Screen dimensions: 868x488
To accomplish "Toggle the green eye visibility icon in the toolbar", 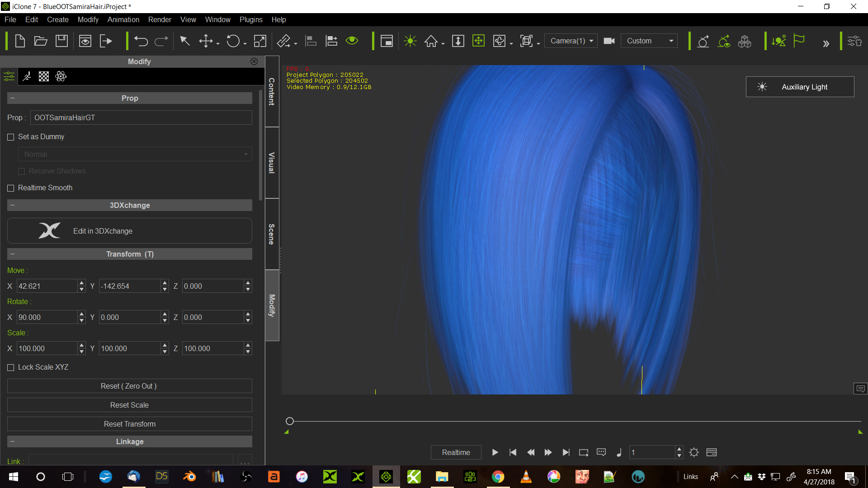I will click(x=352, y=41).
